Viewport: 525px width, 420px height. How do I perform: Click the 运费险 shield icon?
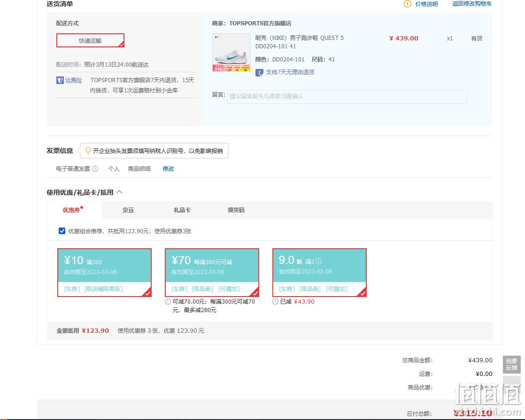[x=60, y=80]
